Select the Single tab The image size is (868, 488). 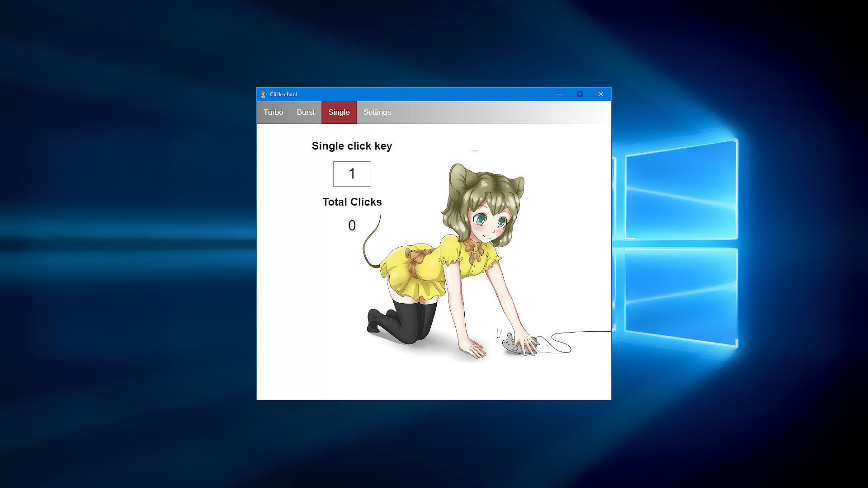click(339, 113)
